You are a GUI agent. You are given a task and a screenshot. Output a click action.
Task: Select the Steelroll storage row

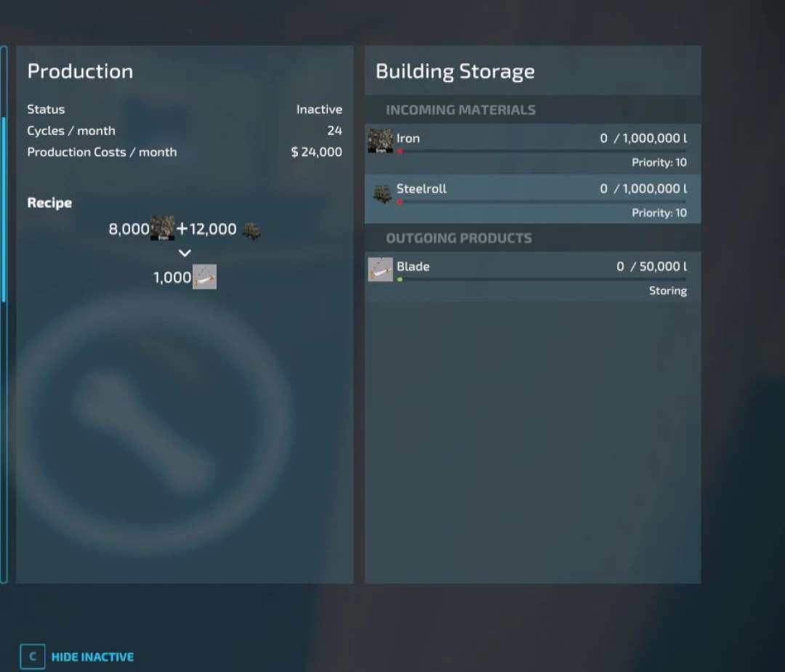click(532, 198)
